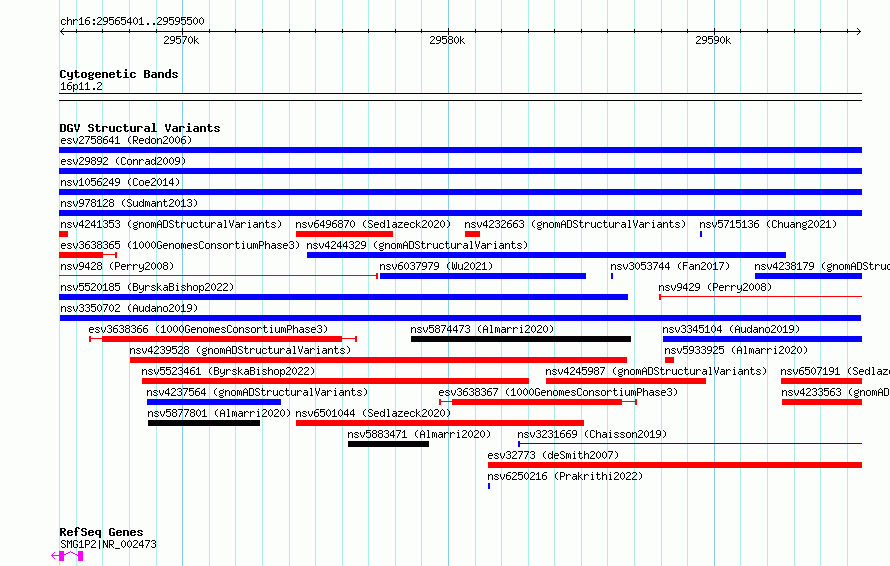Click the nsv978128 (Sudmant2013) label

point(129,203)
